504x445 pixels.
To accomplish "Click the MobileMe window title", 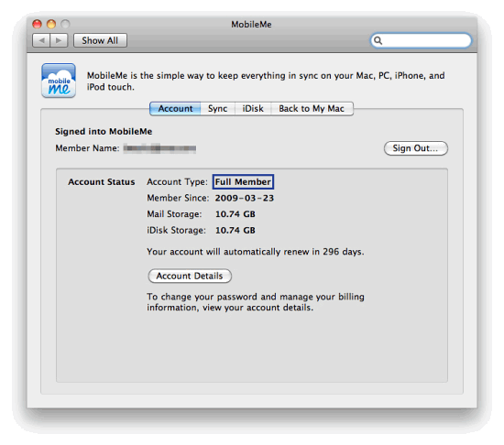I will click(x=251, y=25).
